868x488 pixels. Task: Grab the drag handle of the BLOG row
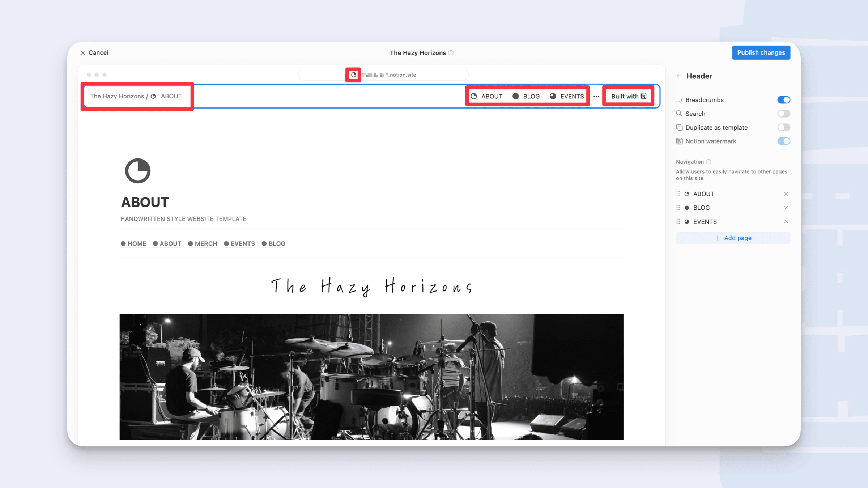678,208
